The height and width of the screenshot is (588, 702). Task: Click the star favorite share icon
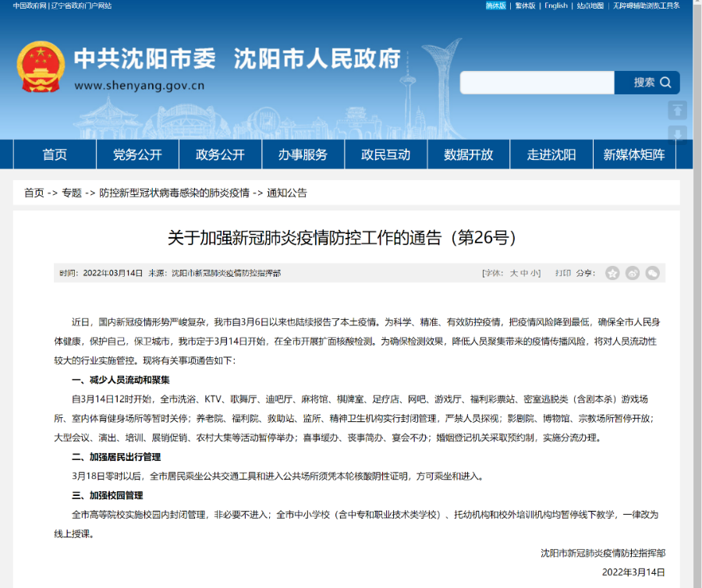tap(612, 274)
